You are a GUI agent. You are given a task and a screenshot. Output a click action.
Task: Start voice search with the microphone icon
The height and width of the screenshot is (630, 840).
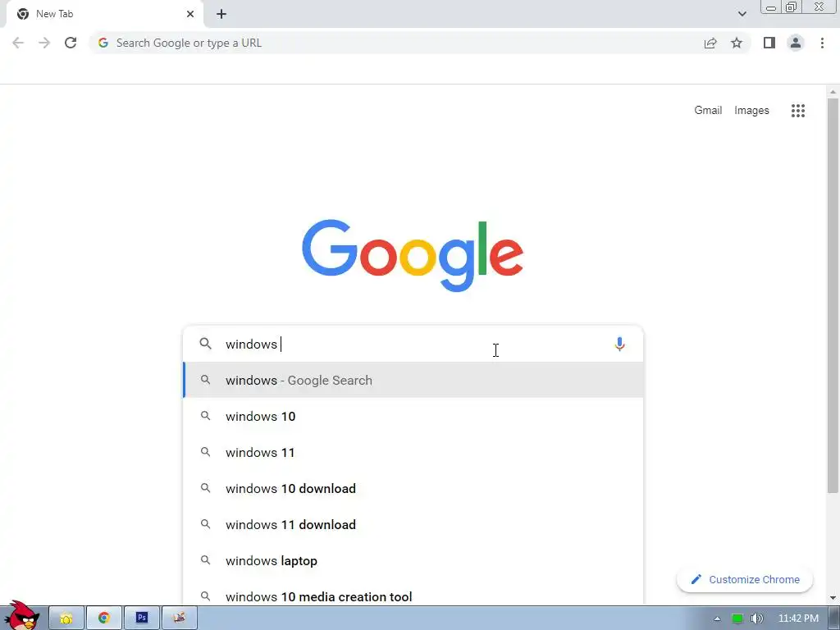620,344
